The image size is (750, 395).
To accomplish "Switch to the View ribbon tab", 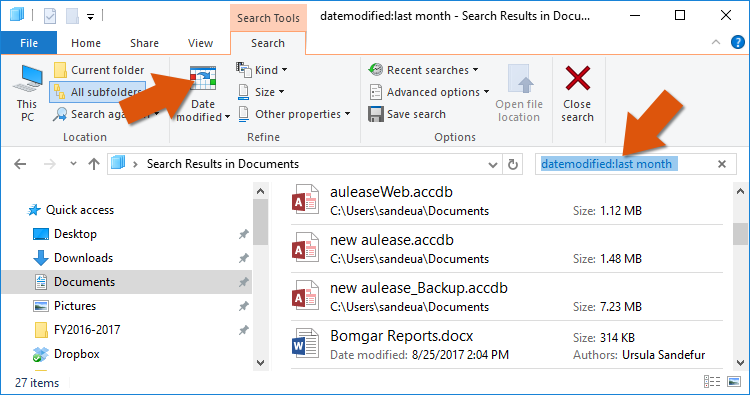I will coord(200,43).
